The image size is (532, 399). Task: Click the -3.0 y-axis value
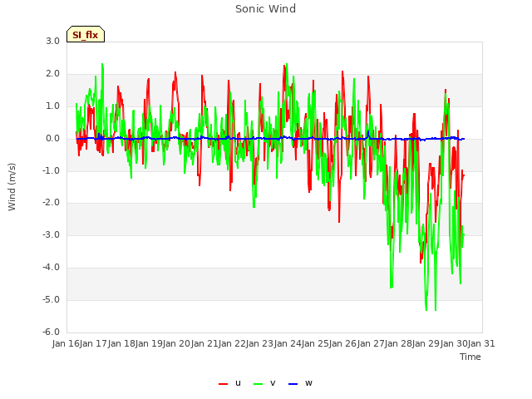click(52, 234)
